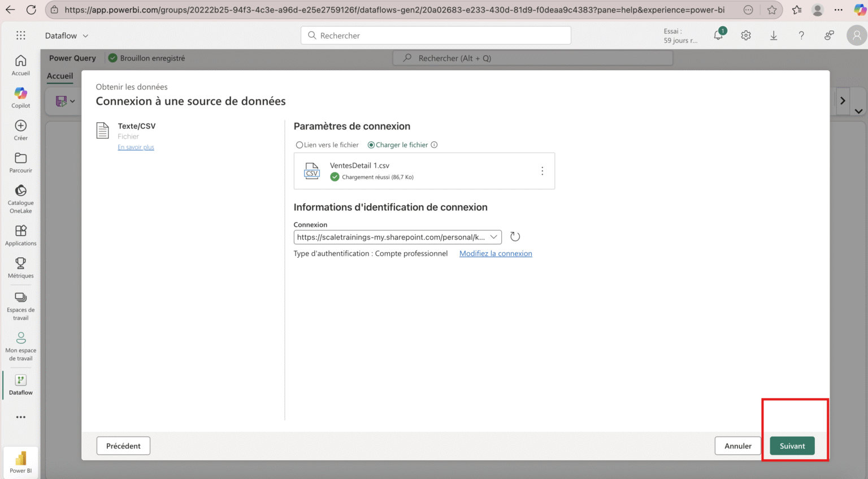Open VentesDetail 1.csv options menu

click(542, 171)
